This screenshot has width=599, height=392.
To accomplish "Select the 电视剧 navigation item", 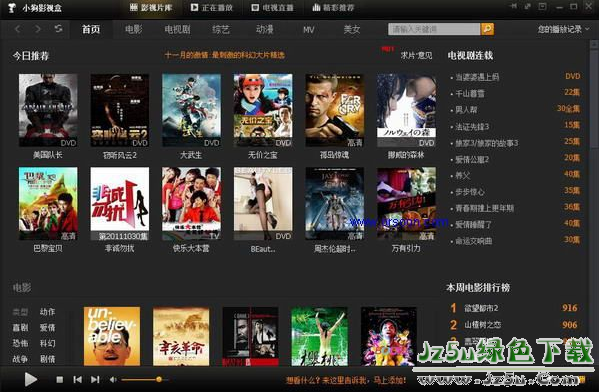I will click(177, 29).
